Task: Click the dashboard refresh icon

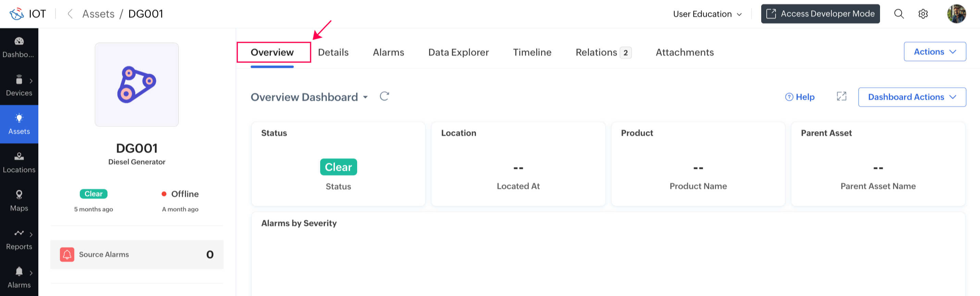Action: [384, 96]
